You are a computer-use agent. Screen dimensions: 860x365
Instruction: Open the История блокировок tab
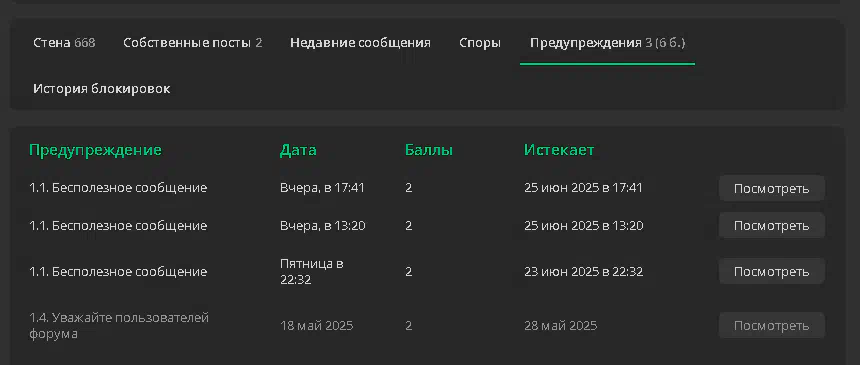[x=102, y=89]
